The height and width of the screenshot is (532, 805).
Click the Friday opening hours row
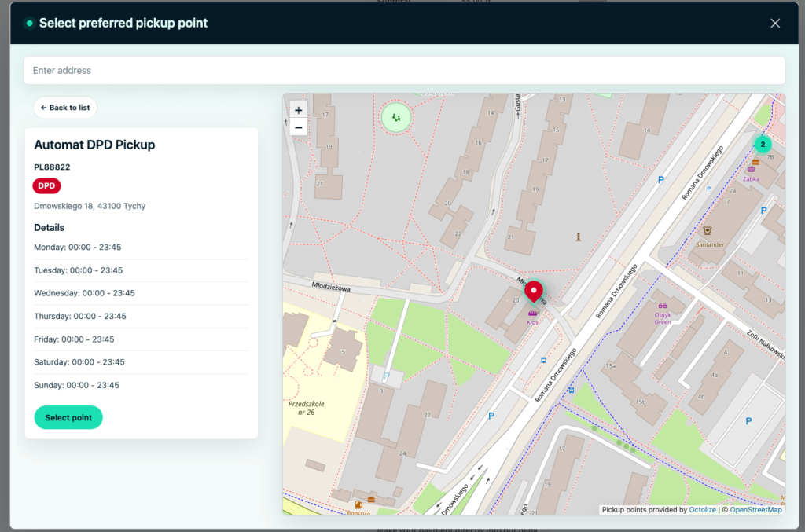(x=142, y=339)
